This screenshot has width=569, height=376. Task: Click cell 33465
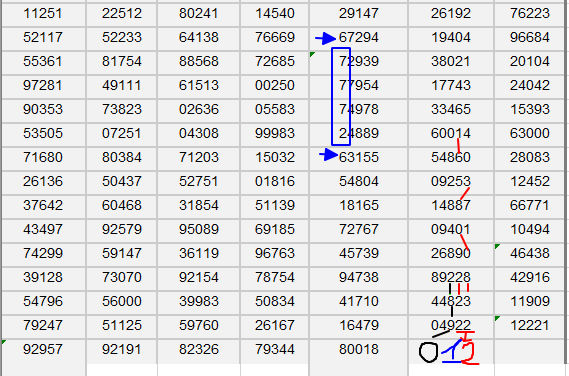click(451, 110)
